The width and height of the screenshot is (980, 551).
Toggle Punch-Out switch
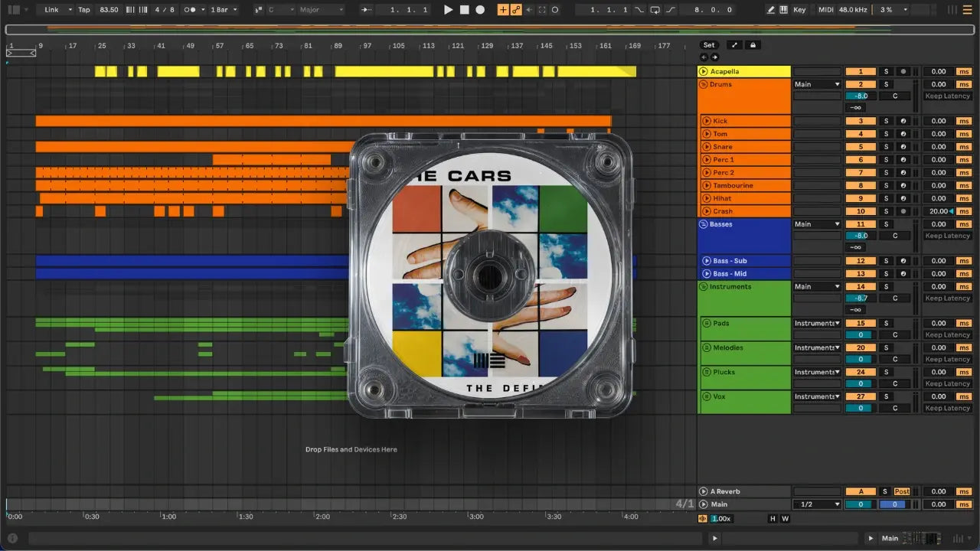671,10
